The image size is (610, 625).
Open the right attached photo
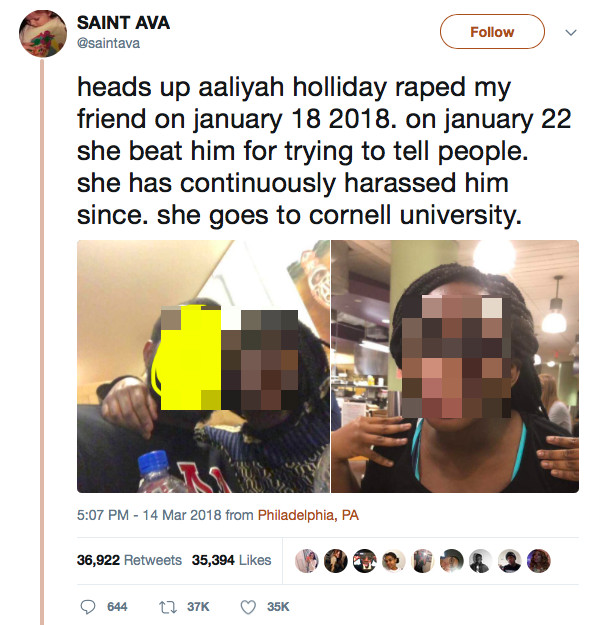point(455,366)
